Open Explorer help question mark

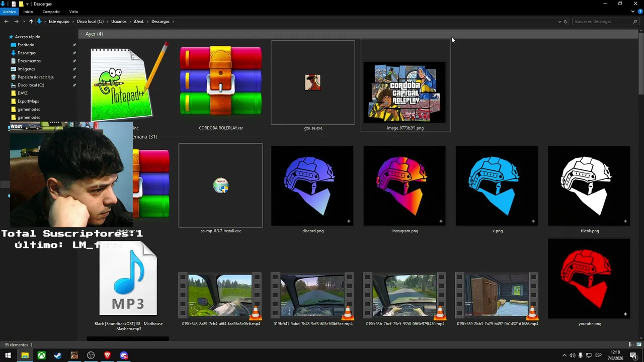click(x=639, y=12)
